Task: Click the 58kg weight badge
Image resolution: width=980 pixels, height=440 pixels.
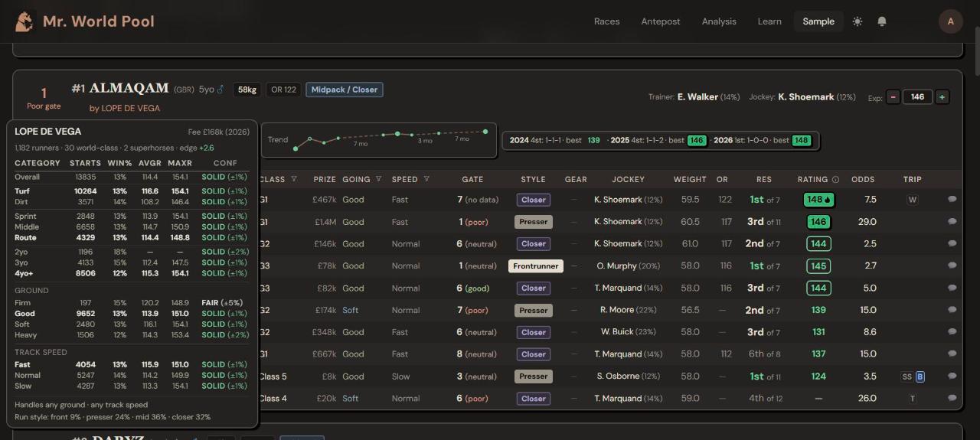Action: click(x=247, y=90)
